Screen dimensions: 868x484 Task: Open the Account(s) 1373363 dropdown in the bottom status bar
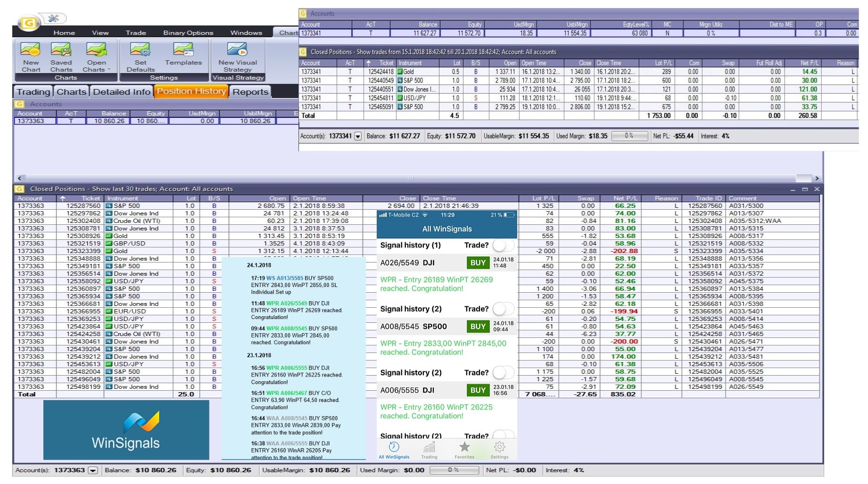93,470
